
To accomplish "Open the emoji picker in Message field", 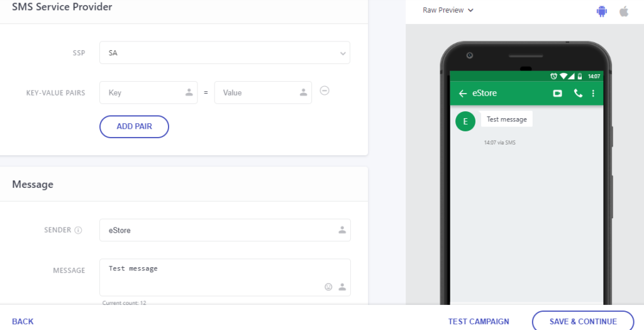I will pyautogui.click(x=328, y=287).
